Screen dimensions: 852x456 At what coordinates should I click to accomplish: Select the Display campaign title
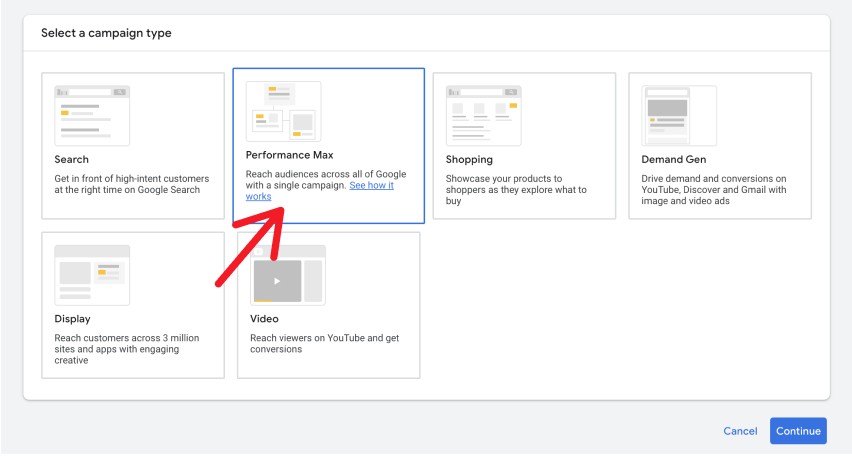pyautogui.click(x=72, y=319)
